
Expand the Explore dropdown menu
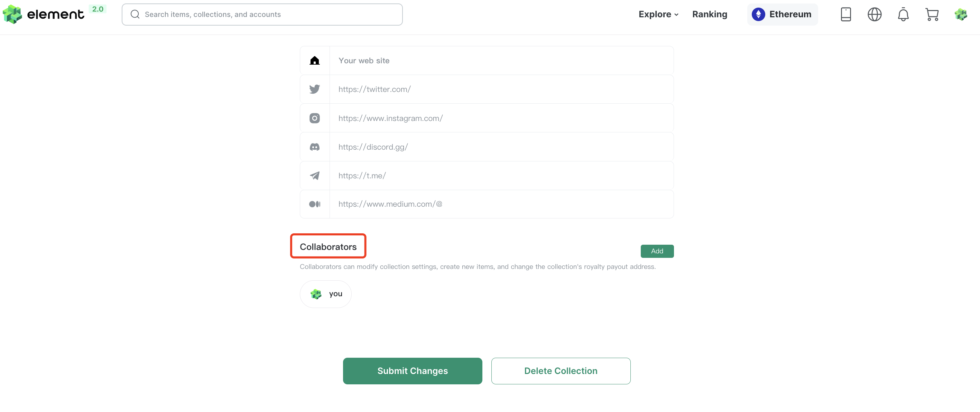(x=658, y=15)
